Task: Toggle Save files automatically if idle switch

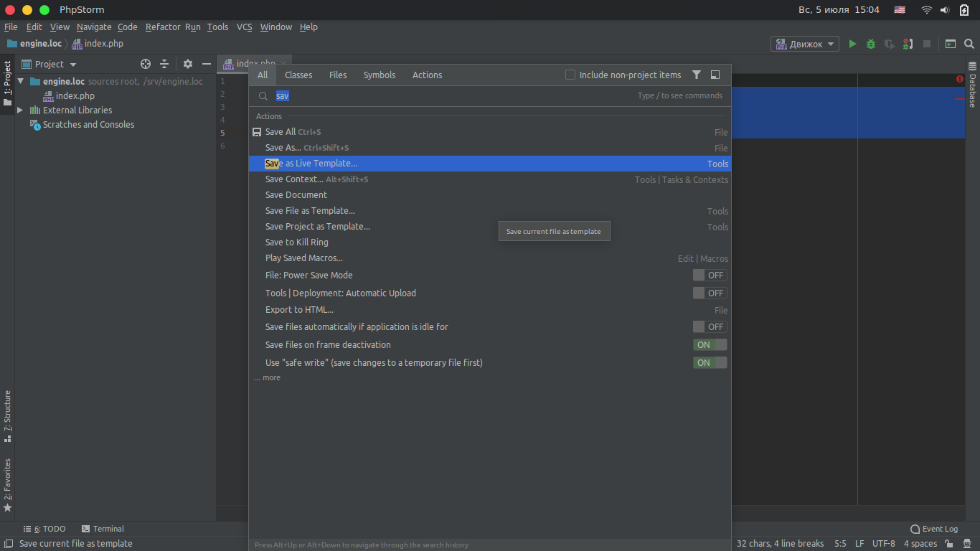Action: [710, 326]
